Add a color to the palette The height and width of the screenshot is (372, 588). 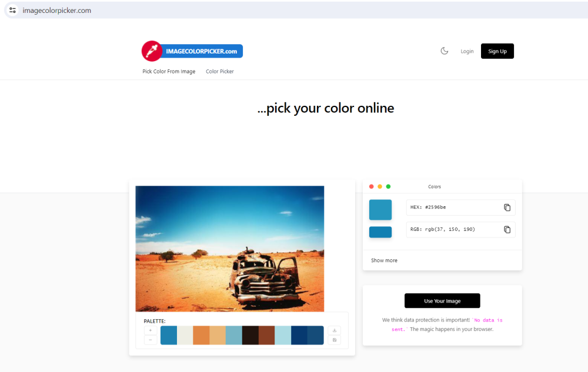click(x=151, y=330)
